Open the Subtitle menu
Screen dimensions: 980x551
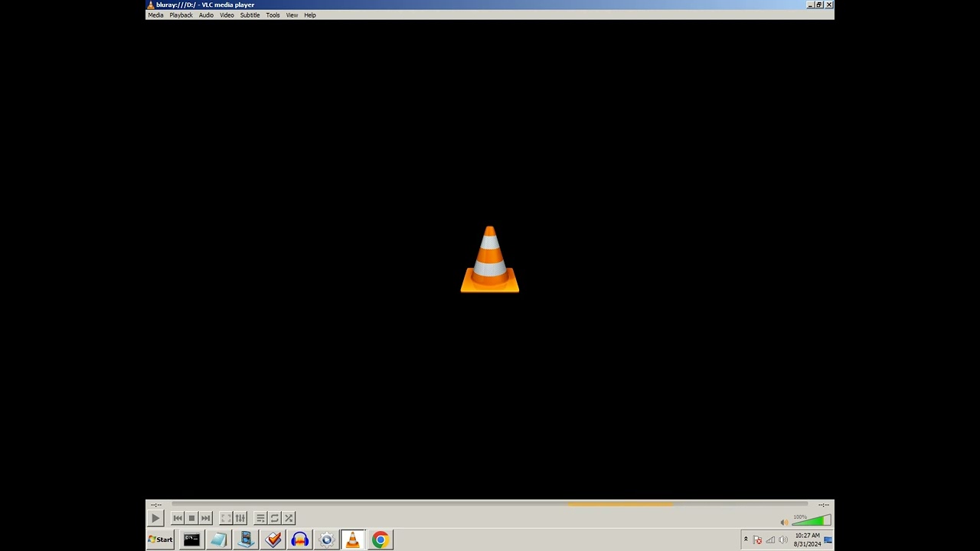pyautogui.click(x=250, y=15)
